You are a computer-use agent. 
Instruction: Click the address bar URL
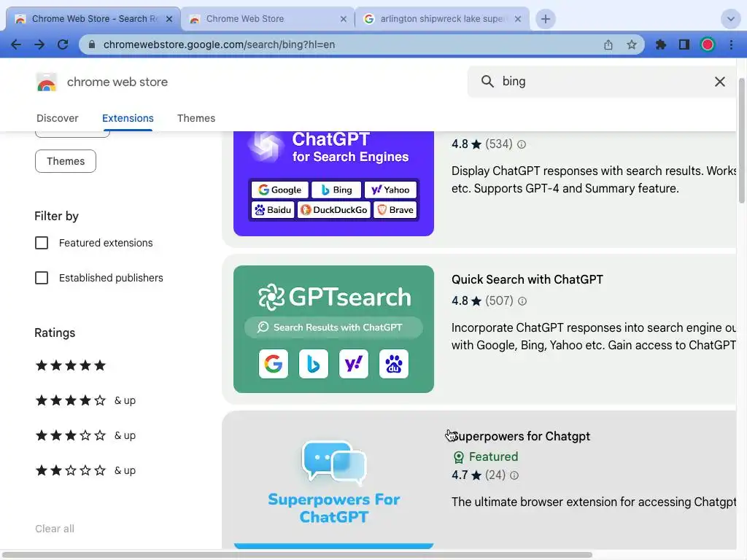click(219, 44)
